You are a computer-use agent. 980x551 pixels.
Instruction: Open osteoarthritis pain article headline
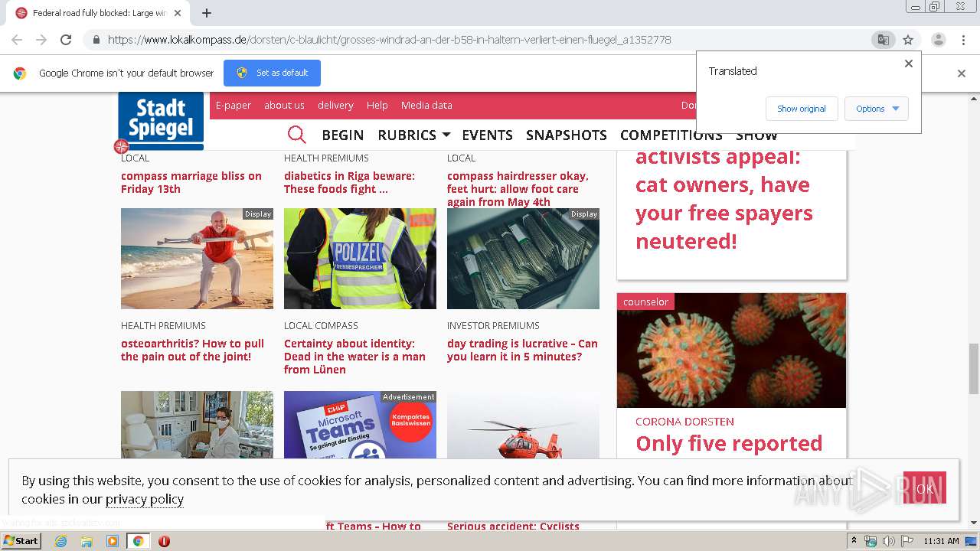point(192,350)
